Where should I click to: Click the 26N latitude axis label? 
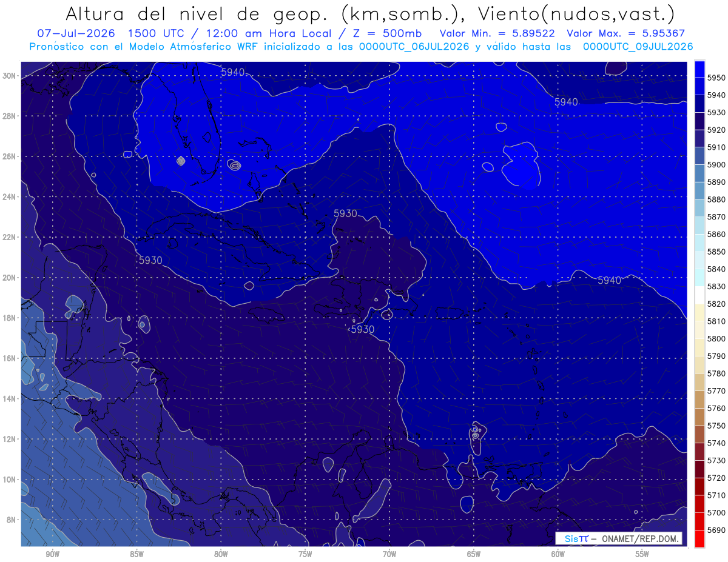(10, 156)
